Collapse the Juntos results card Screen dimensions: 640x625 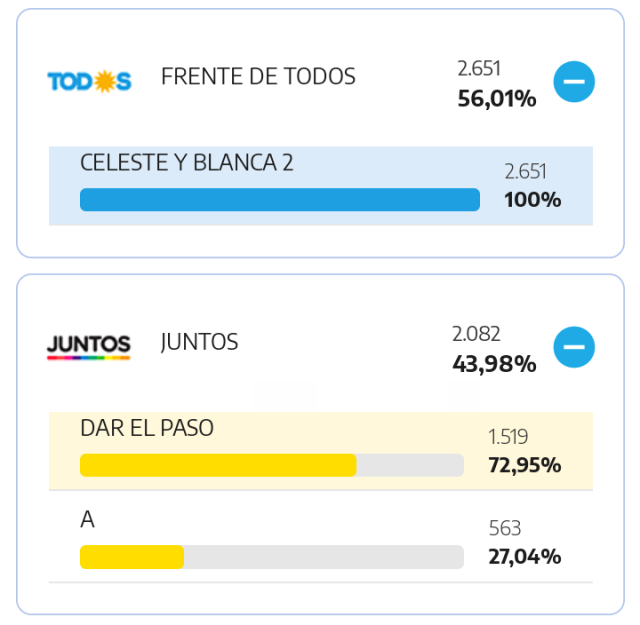(x=574, y=347)
